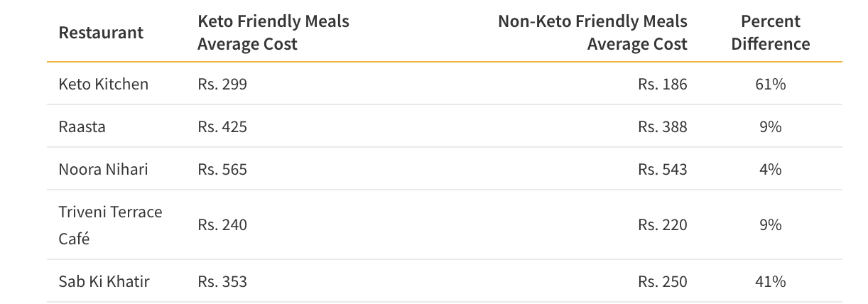Click the Rs. 425 keto cost value
Viewport: 868px width, 304px height.
[222, 126]
